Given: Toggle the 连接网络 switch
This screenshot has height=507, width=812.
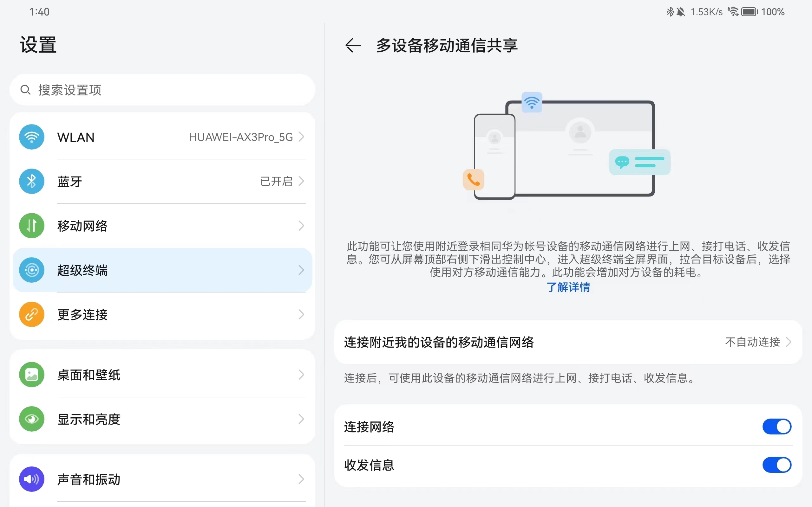Looking at the screenshot, I should 776,427.
